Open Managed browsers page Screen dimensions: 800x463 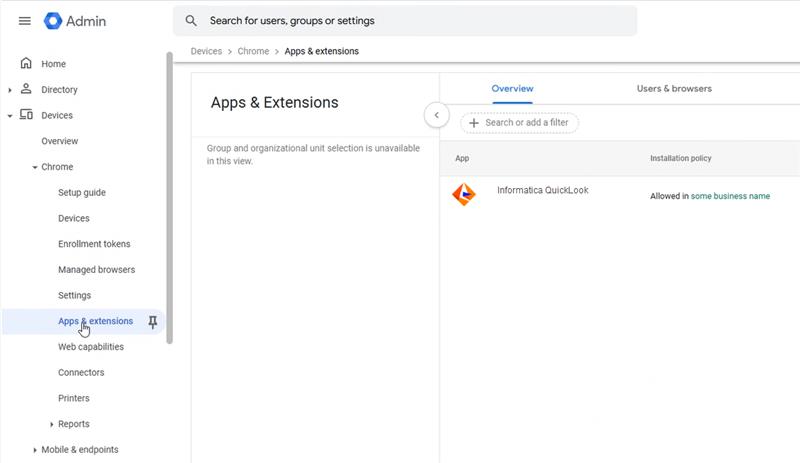[96, 270]
